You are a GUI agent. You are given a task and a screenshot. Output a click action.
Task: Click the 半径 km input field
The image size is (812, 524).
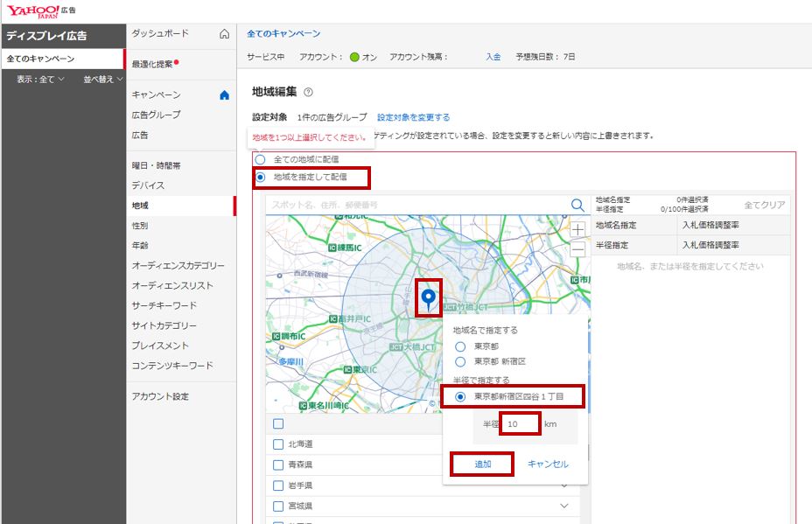(x=521, y=424)
